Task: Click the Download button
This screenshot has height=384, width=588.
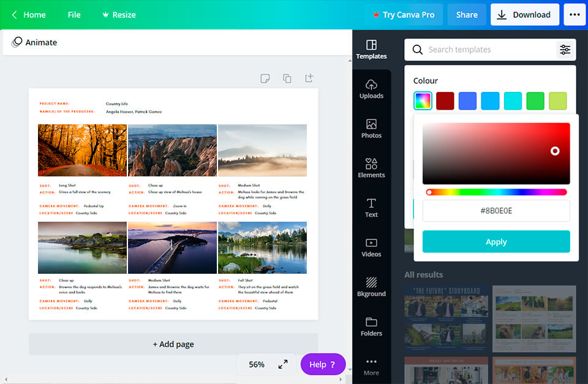Action: tap(524, 14)
